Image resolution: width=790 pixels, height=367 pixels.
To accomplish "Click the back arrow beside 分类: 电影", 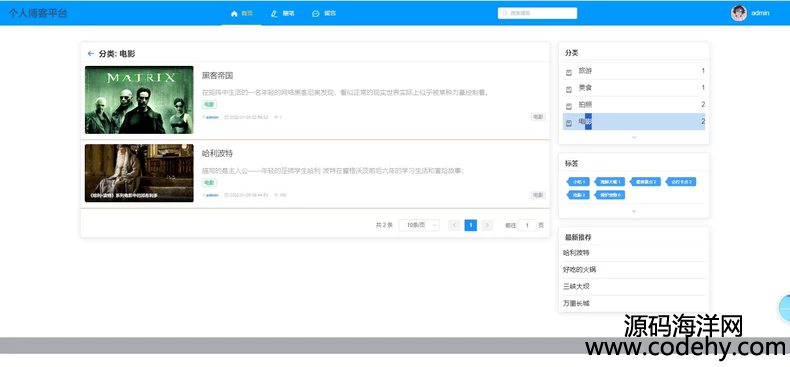I will tap(91, 53).
